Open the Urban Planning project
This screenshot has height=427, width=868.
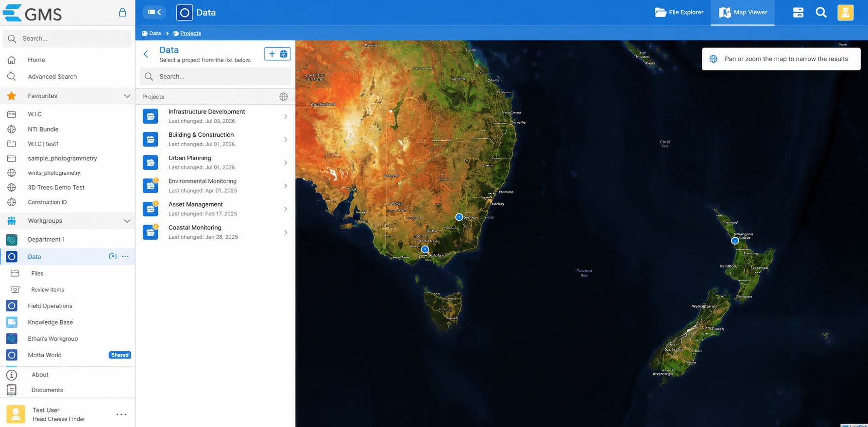215,163
